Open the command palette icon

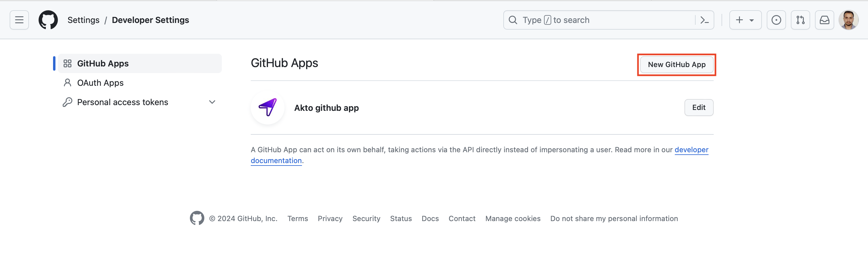704,20
